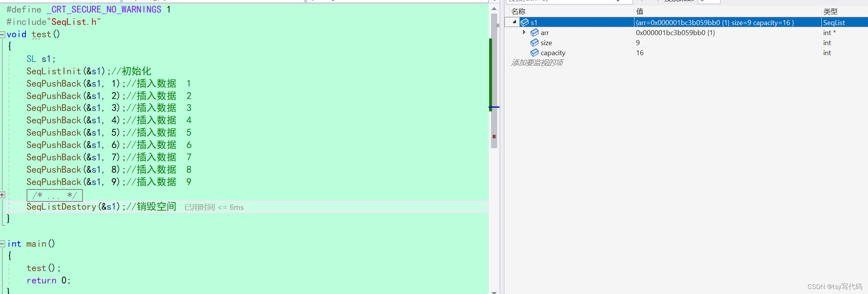The image size is (868, 294).
Task: Click the 'int' type cell for size
Action: (x=827, y=43)
